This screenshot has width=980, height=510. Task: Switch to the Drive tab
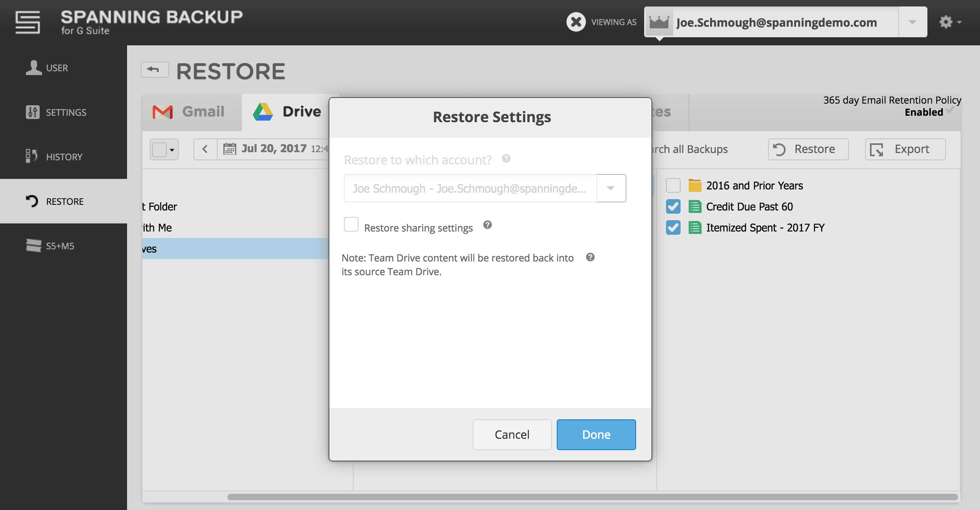pos(286,112)
